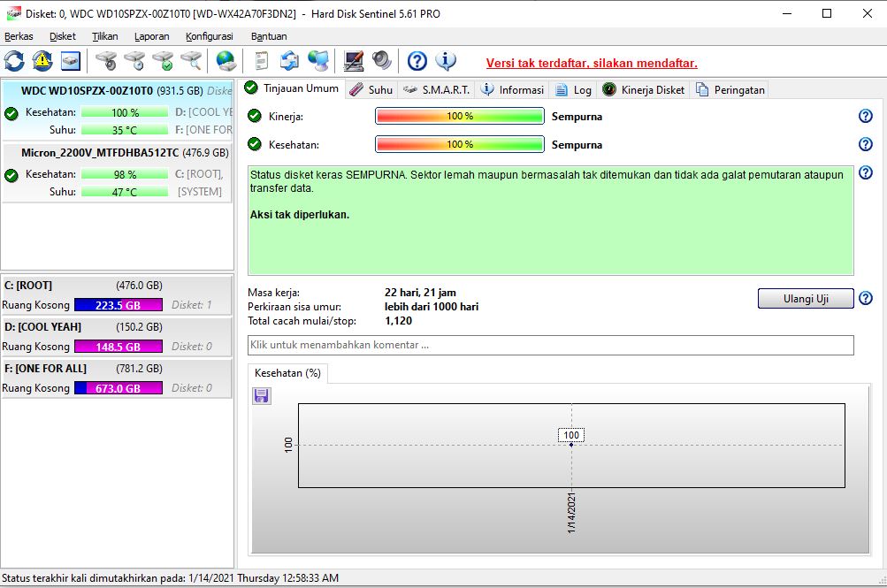This screenshot has width=887, height=588.
Task: Click the last updated status bar text
Action: coord(171,577)
